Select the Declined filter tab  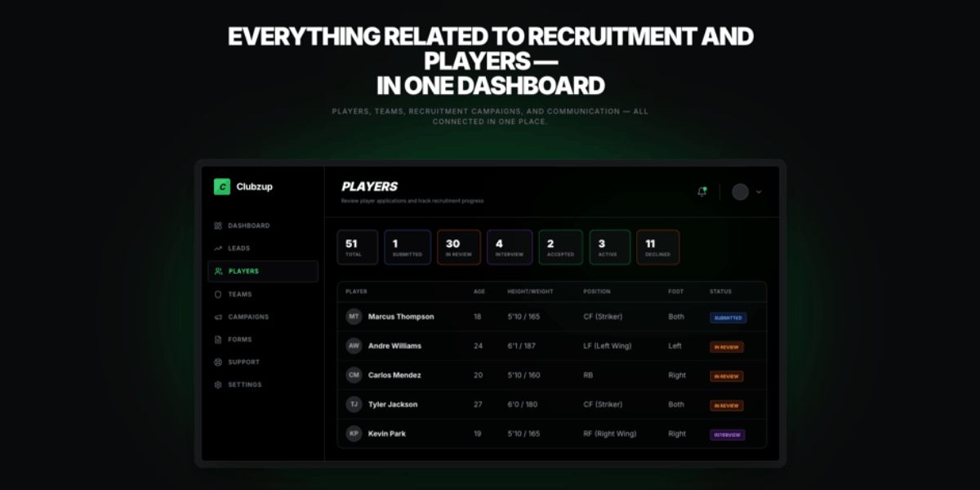pyautogui.click(x=657, y=247)
